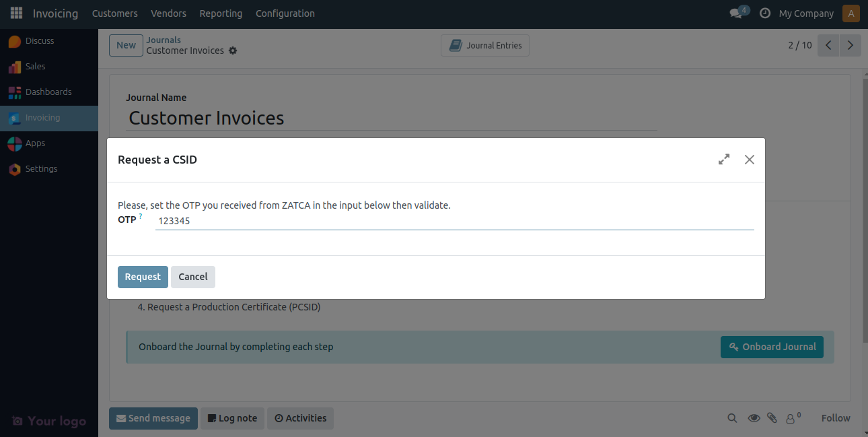
Task: Expand the Request a CSID dialog to fullscreen
Action: coord(723,160)
